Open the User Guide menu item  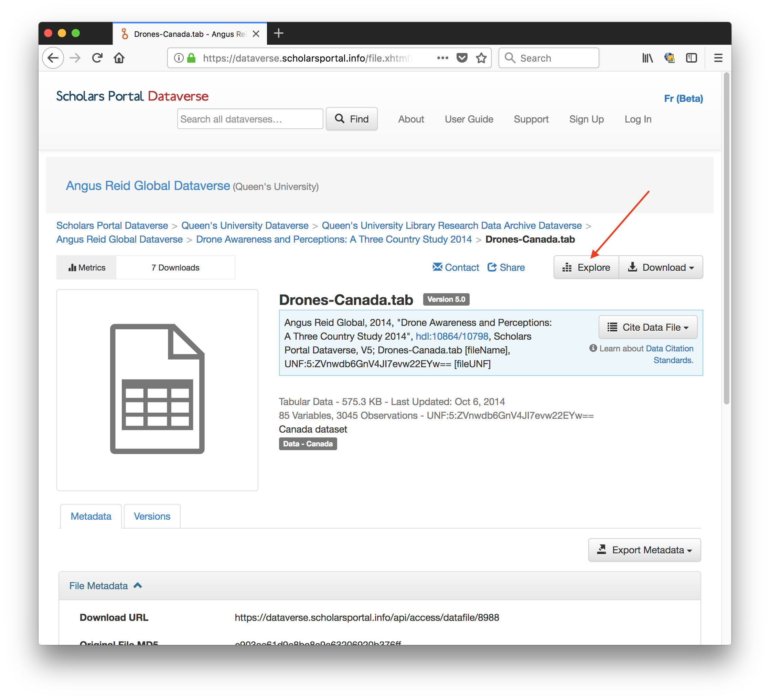click(x=469, y=119)
